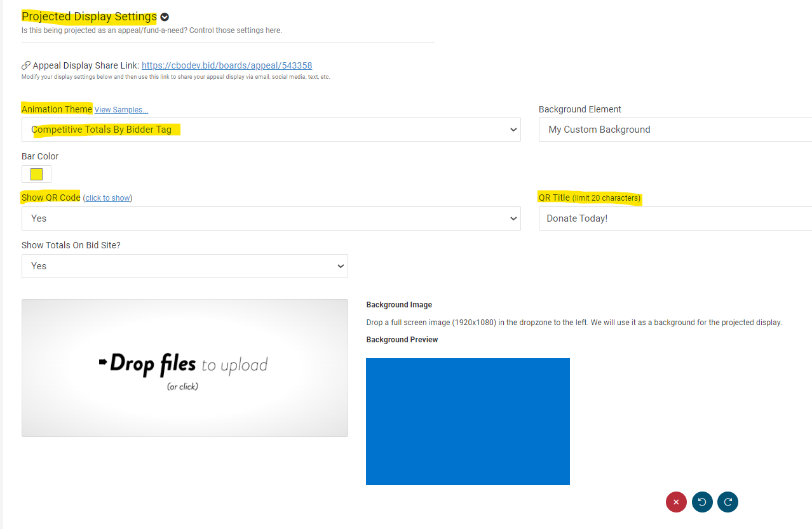
Task: Click into the QR Title text field
Action: [x=675, y=218]
